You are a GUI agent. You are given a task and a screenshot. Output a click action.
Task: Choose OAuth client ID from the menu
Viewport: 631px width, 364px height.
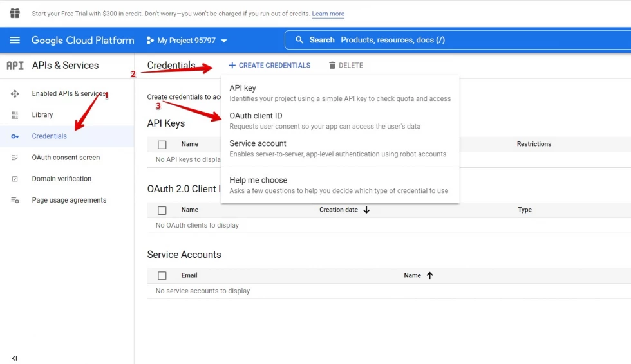(x=256, y=116)
